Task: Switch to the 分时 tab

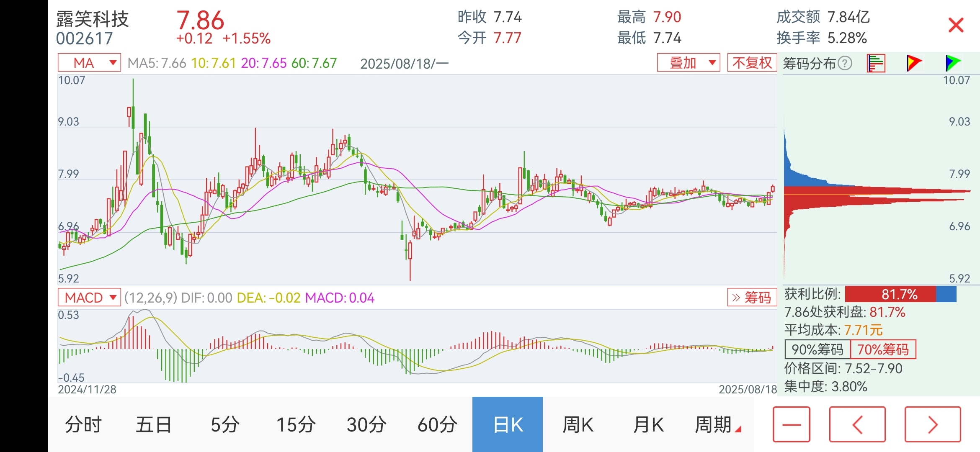Action: click(x=83, y=425)
